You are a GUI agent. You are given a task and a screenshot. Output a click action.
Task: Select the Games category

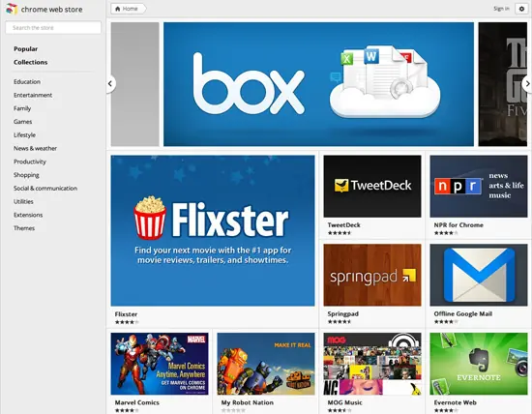[23, 122]
